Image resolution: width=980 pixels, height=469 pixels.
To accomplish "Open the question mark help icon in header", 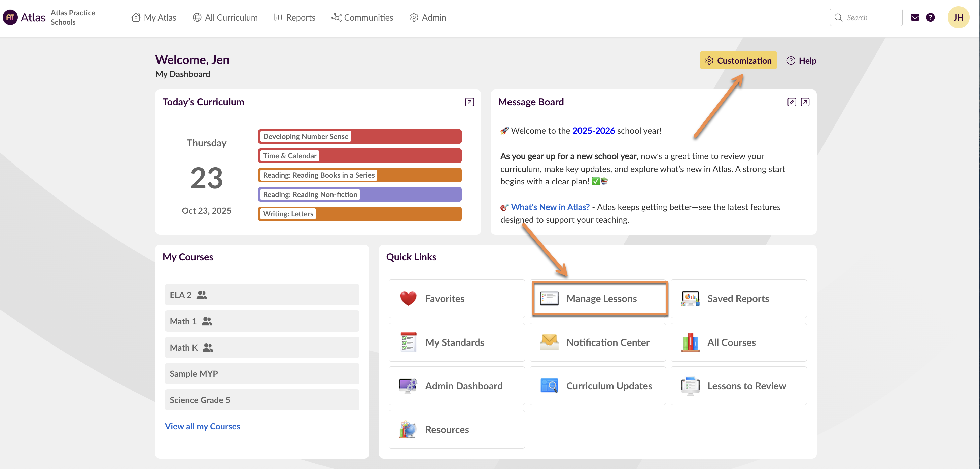I will coord(930,17).
